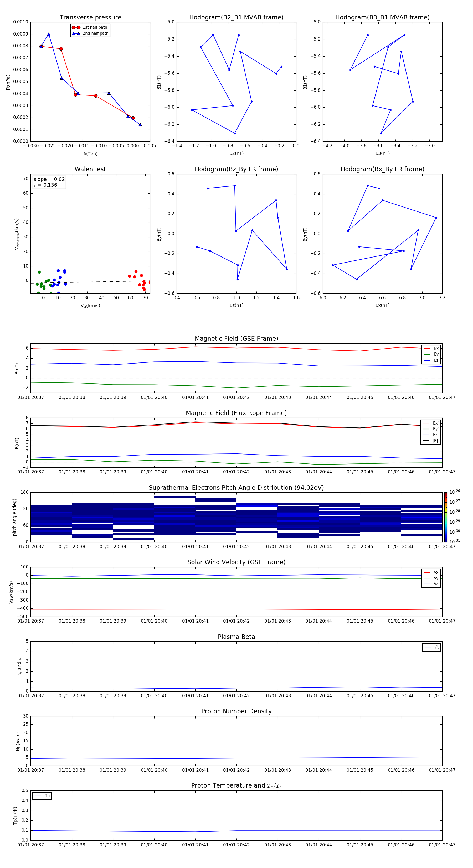Click 'Proton Temperature and Te/Tp' title
The height and width of the screenshot is (868, 473).
[x=236, y=785]
